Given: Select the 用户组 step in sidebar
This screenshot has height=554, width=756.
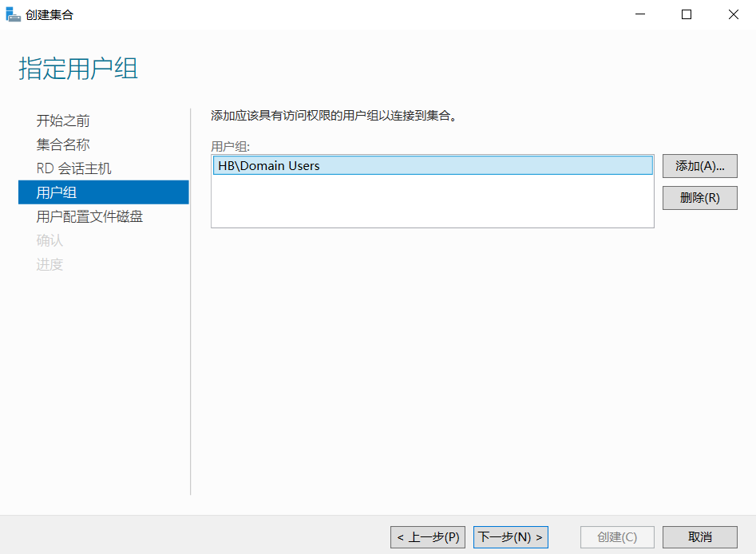Looking at the screenshot, I should 104,192.
